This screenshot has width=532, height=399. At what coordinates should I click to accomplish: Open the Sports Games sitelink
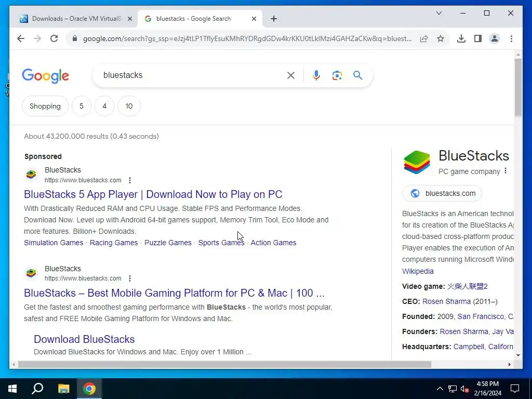221,243
